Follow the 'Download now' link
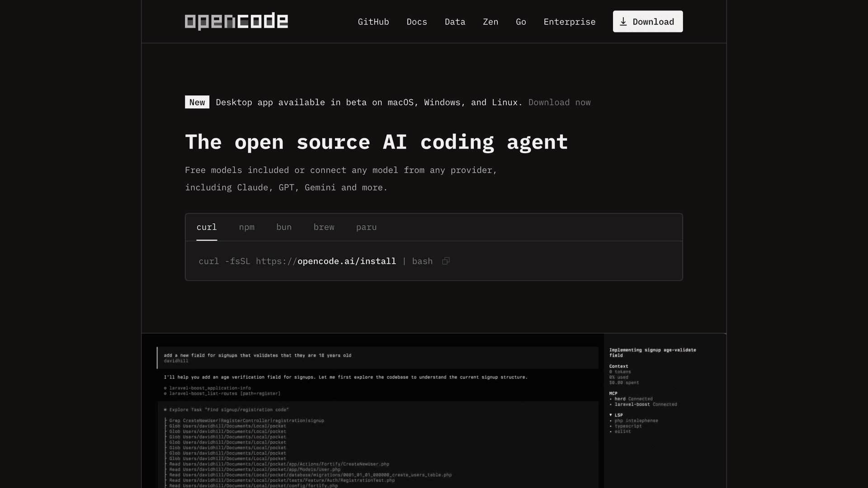868x488 pixels. [559, 103]
